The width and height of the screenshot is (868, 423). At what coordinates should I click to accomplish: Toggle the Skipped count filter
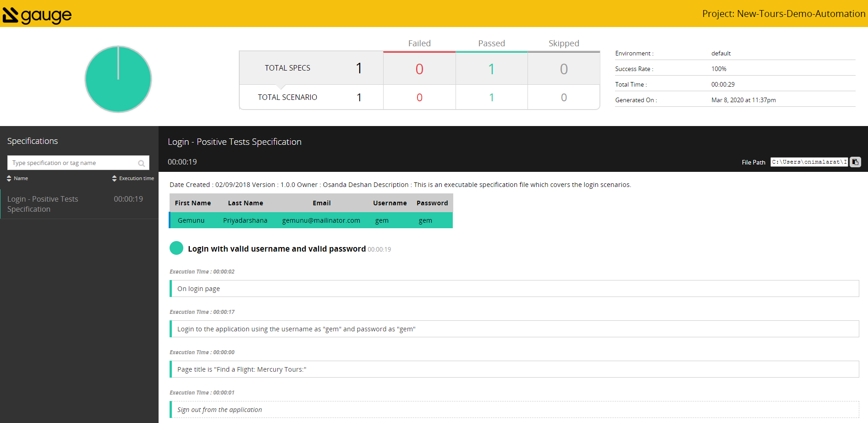(563, 69)
